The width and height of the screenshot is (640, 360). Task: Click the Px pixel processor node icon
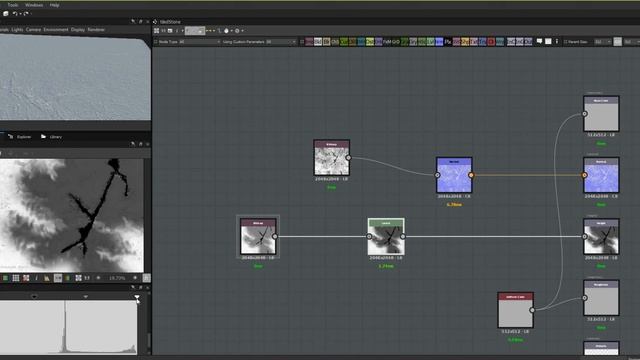tap(448, 42)
